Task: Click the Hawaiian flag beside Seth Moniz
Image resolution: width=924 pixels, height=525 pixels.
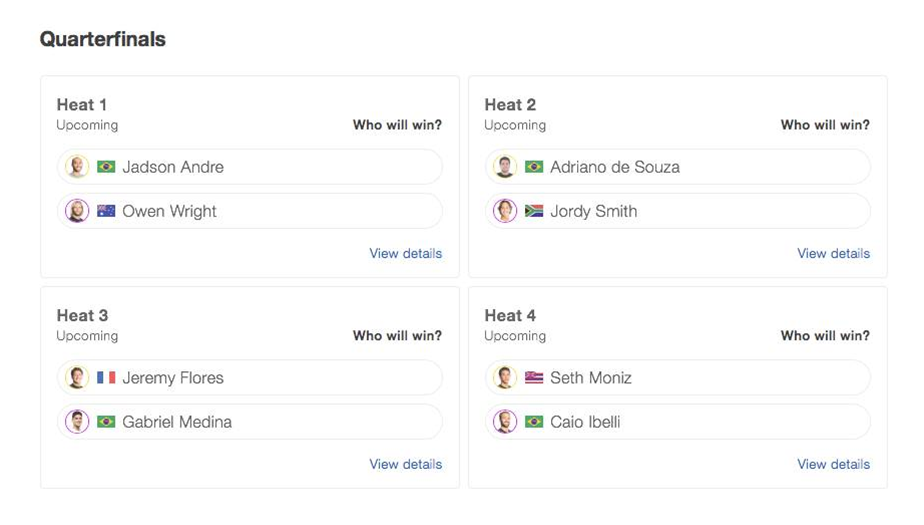Action: coord(534,378)
